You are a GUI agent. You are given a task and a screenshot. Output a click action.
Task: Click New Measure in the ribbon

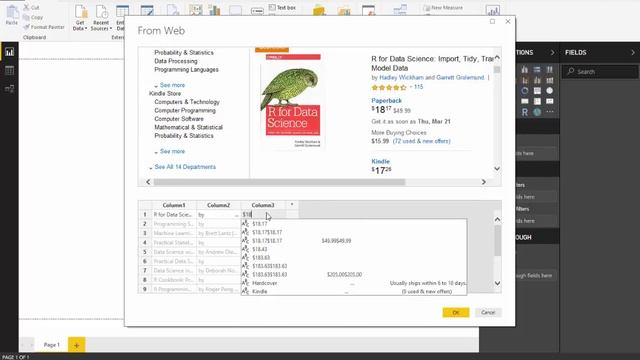pos(443,7)
